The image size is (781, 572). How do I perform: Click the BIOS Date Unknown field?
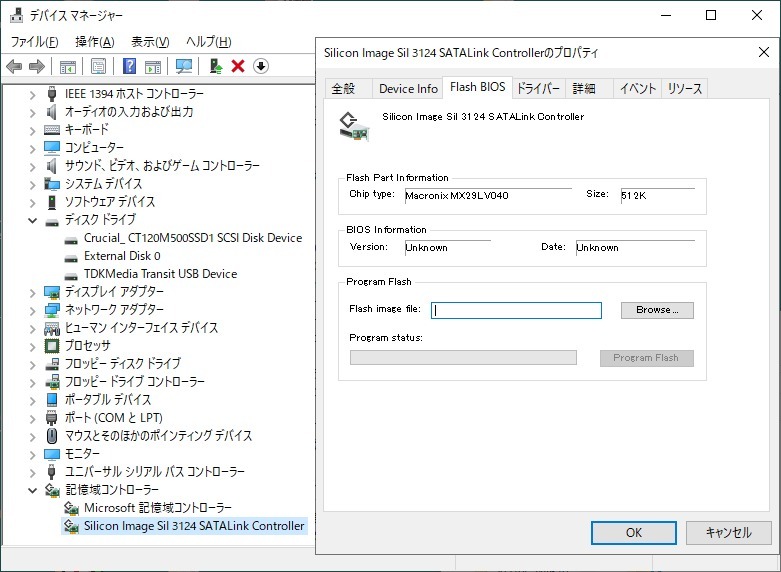[635, 248]
